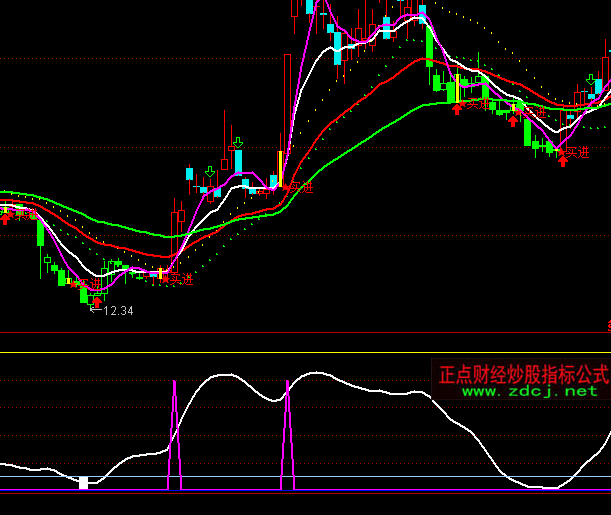Click the 买进 label at far right
The image size is (611, 515).
coord(577,151)
